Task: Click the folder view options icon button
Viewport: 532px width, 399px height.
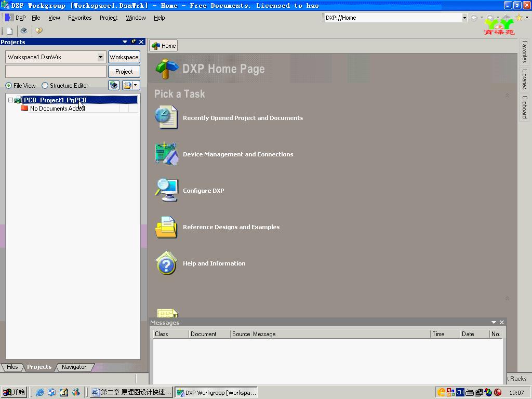Action: pos(127,85)
